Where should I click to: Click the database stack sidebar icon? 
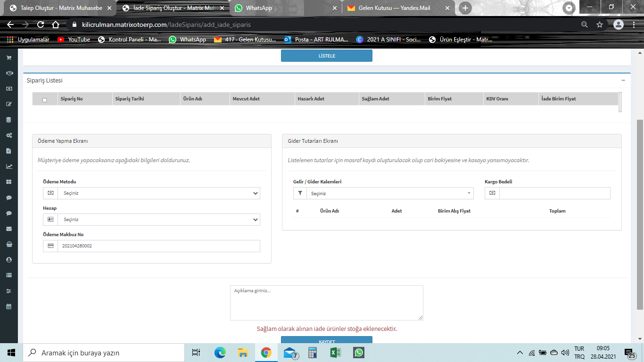pyautogui.click(x=8, y=120)
